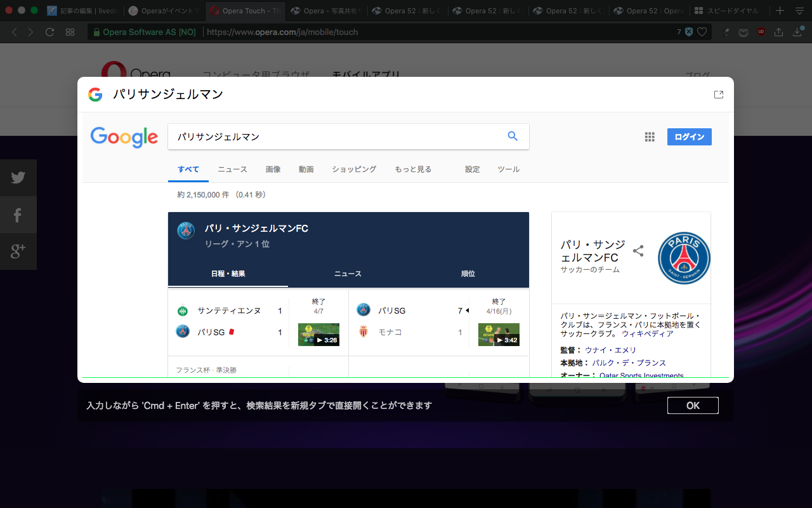
Task: Click the ad blocker shield icon
Action: (688, 32)
